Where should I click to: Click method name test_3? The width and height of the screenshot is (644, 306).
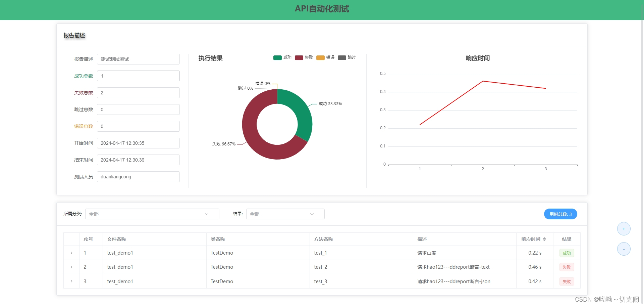(320, 281)
